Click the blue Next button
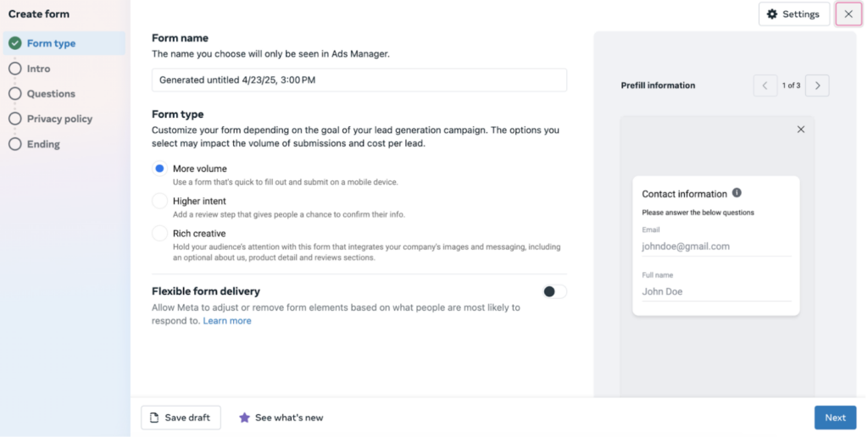The image size is (868, 437). [835, 418]
